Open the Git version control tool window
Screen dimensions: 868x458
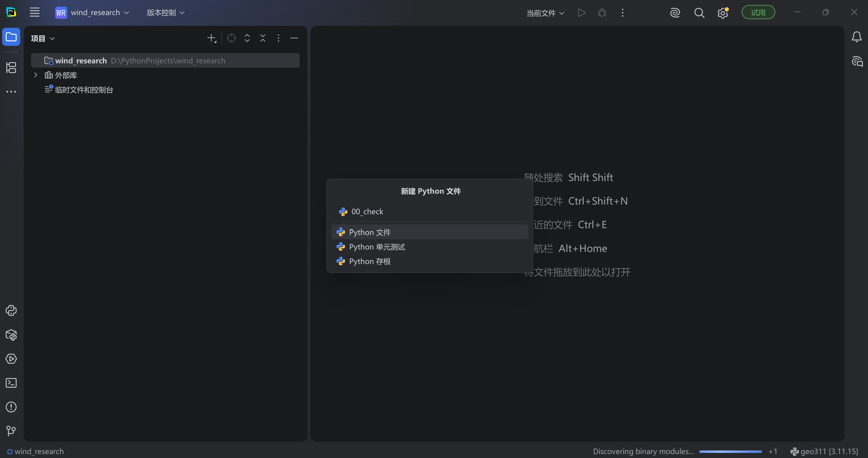[x=11, y=431]
